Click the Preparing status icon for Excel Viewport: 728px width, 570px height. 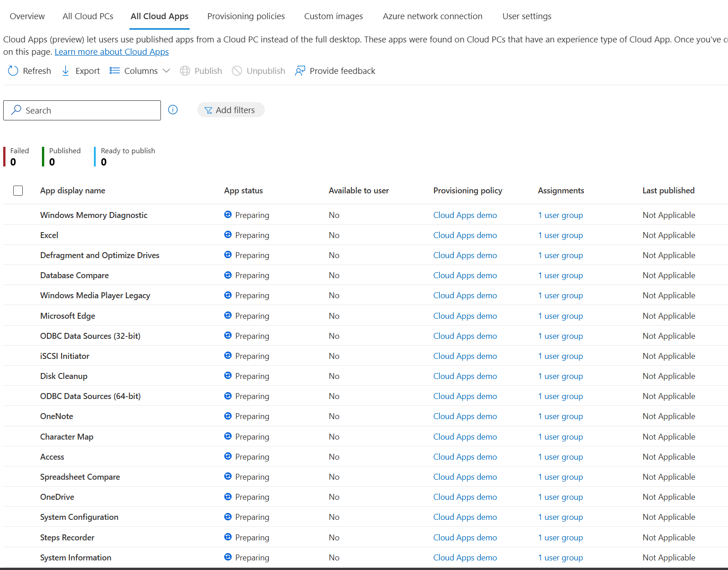[x=228, y=235]
